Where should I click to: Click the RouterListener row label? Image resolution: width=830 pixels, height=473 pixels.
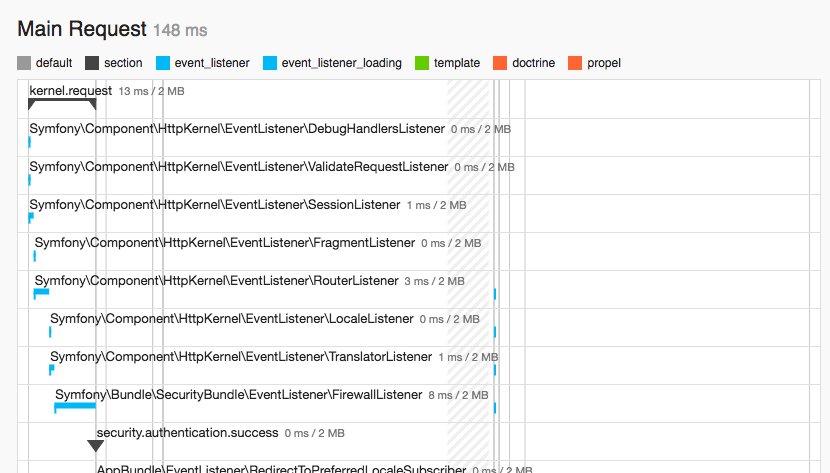[216, 281]
